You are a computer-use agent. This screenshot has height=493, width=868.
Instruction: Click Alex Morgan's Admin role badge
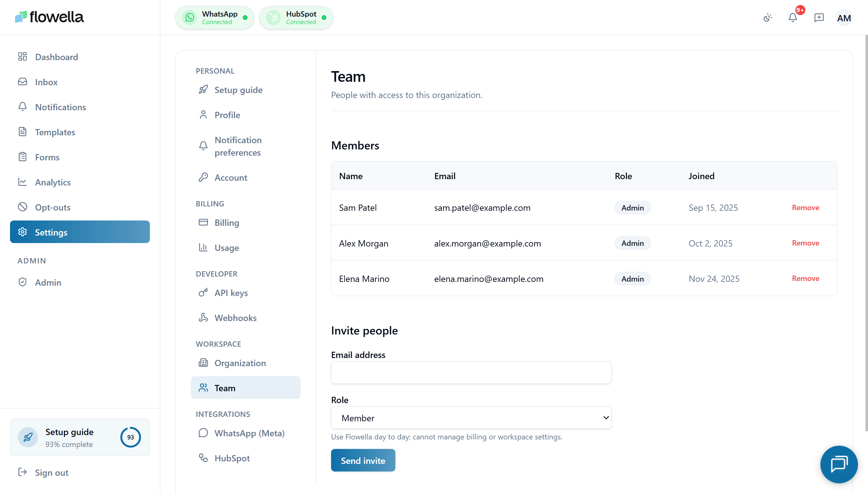(632, 243)
